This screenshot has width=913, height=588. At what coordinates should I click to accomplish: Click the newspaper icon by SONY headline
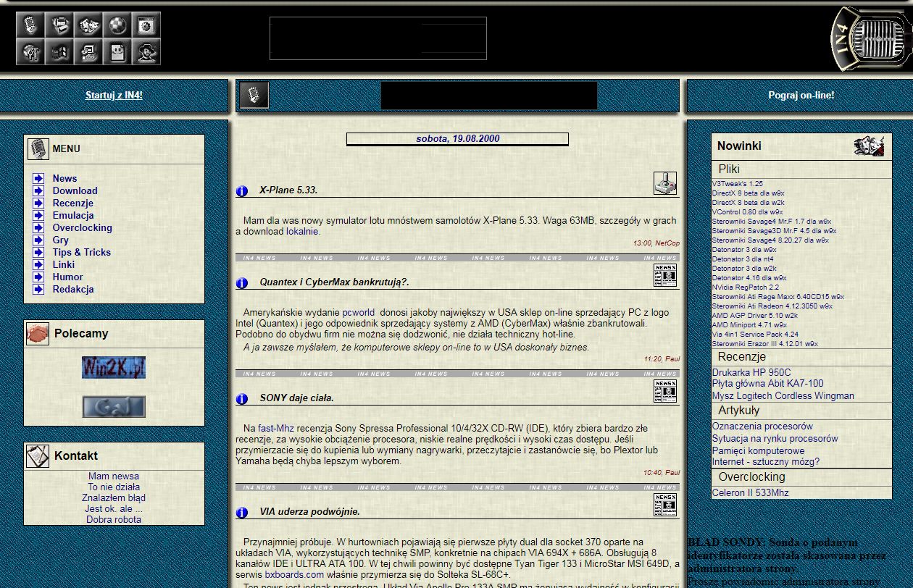(x=664, y=391)
